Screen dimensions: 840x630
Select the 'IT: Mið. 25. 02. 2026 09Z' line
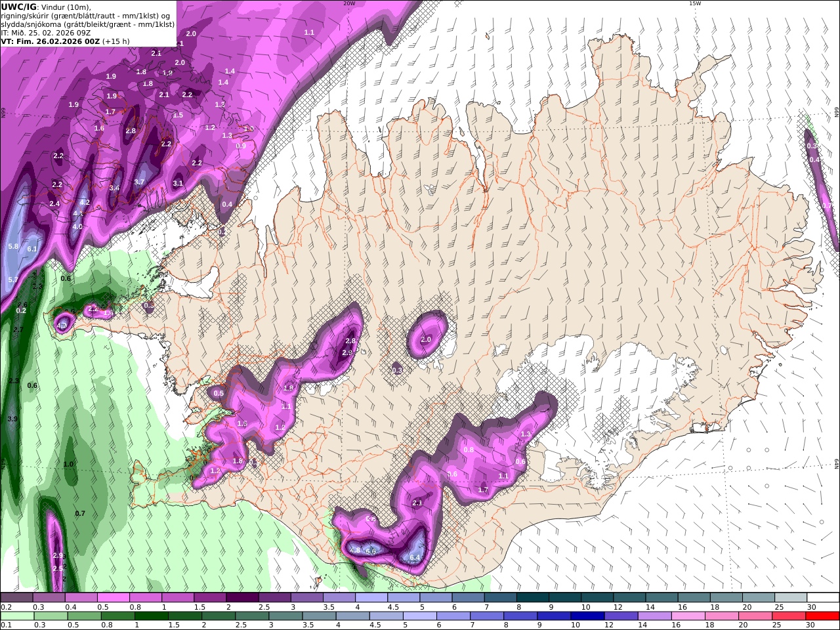pyautogui.click(x=46, y=33)
